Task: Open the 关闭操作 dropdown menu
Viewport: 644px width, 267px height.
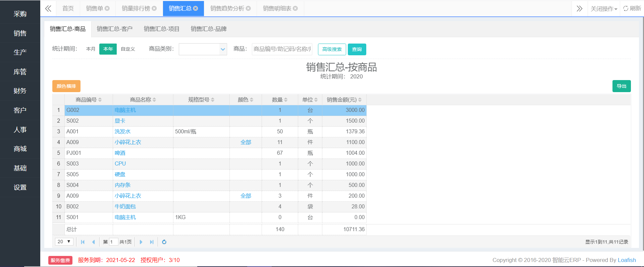Action: pos(604,9)
